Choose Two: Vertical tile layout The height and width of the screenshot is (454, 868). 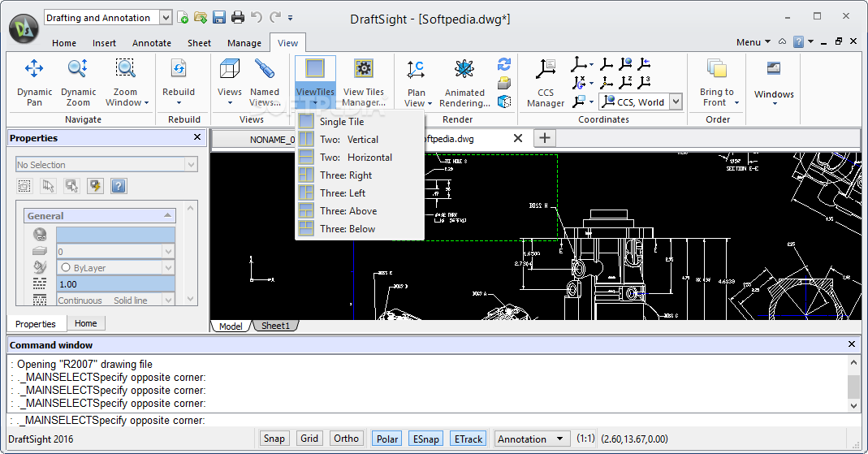361,140
